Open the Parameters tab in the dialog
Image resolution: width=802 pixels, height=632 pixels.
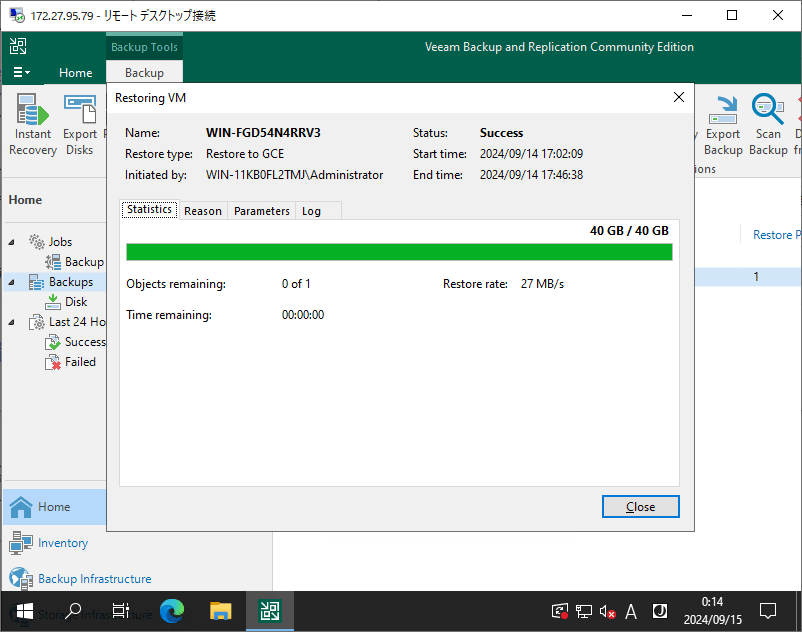coord(262,211)
